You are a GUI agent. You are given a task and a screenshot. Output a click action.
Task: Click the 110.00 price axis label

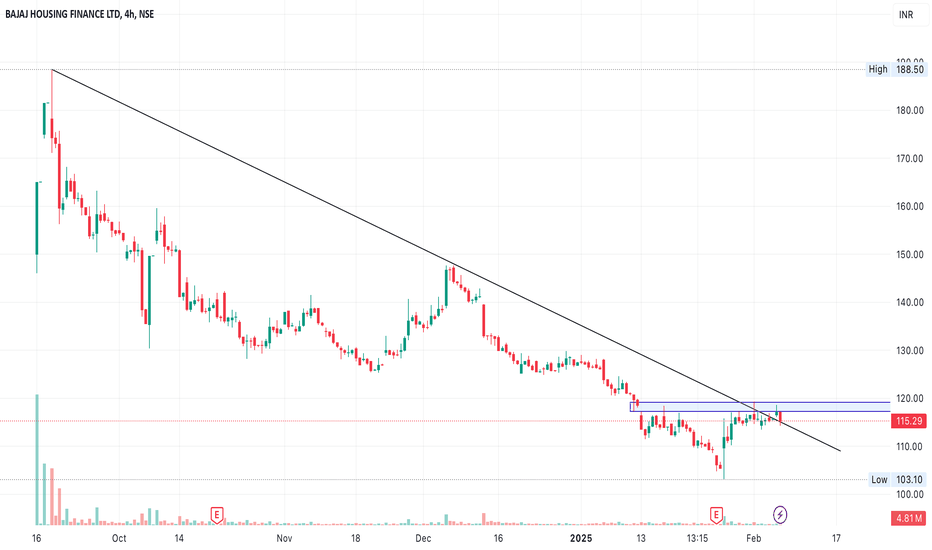tap(909, 447)
